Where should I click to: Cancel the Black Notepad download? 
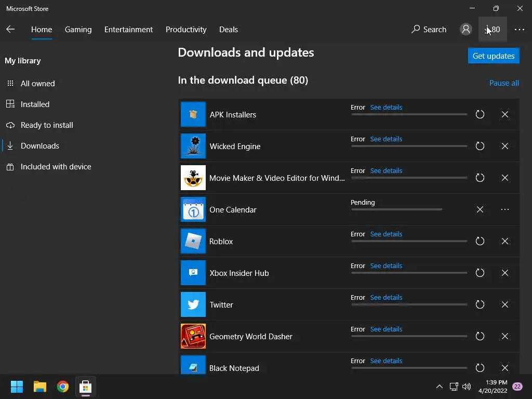tap(505, 368)
